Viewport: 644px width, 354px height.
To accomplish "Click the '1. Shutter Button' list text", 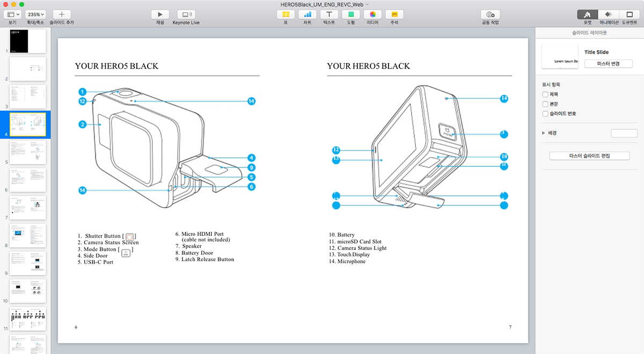I will click(99, 236).
